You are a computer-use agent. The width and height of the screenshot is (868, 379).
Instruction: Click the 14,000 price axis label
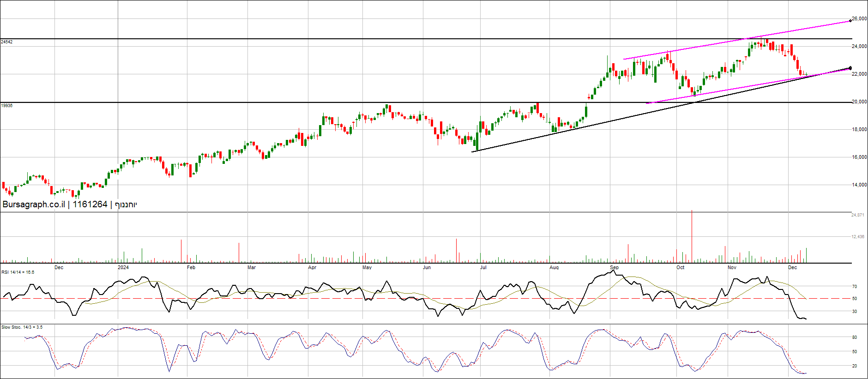click(859, 185)
